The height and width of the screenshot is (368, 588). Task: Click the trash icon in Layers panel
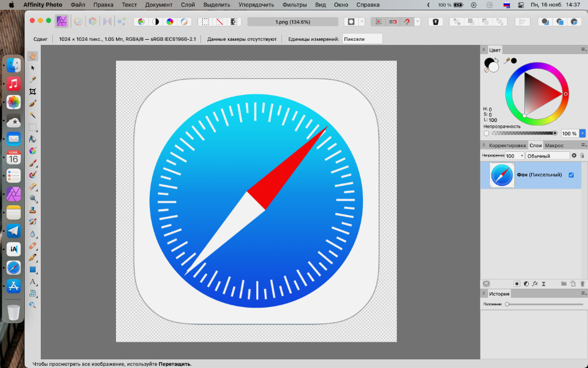click(582, 283)
